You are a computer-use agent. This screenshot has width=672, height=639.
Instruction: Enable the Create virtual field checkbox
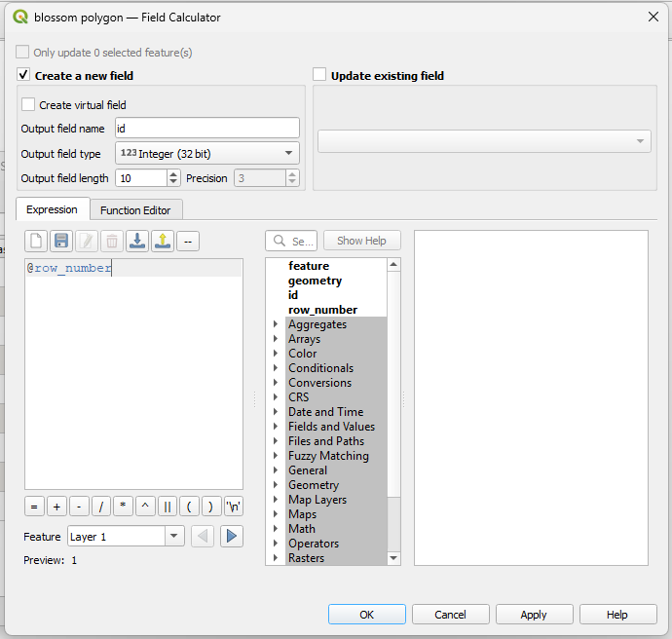tap(29, 105)
